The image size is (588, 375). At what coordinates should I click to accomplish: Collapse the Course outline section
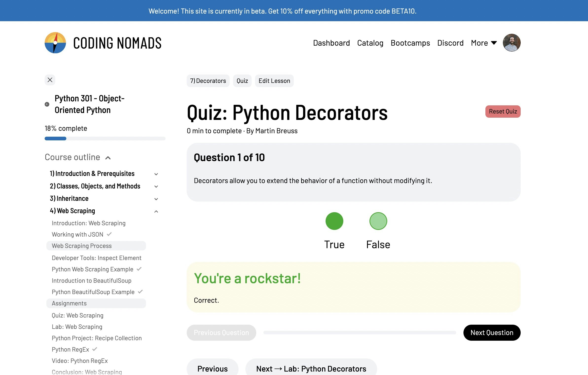(x=108, y=158)
